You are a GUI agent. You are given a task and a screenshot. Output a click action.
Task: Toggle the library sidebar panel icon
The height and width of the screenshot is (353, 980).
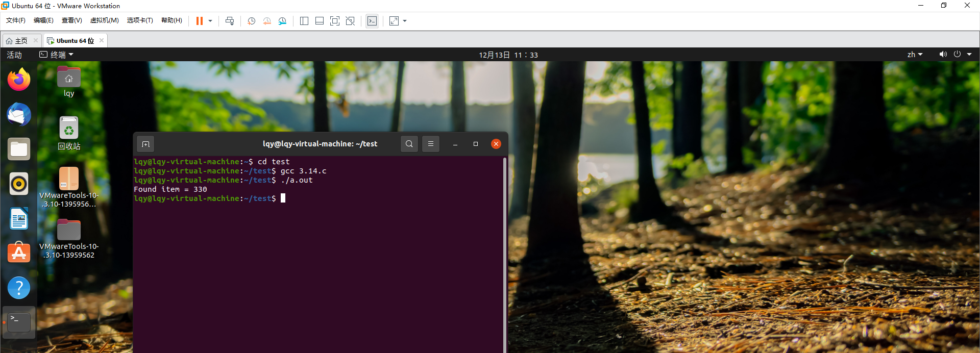coord(304,21)
